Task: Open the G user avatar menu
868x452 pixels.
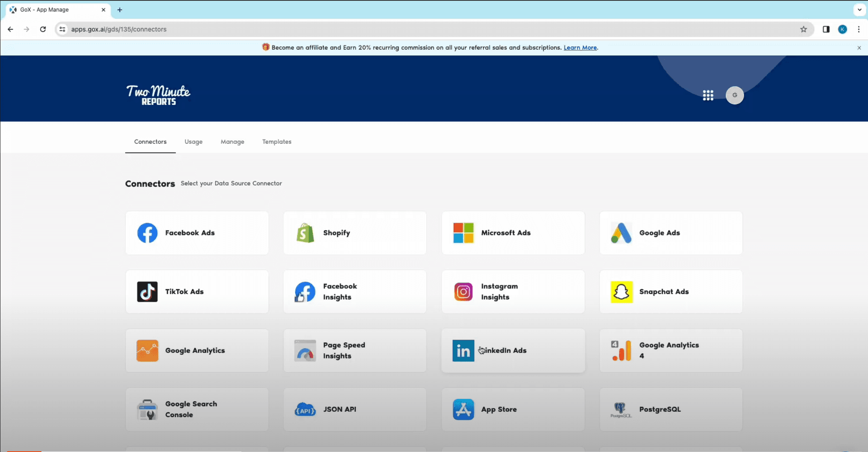Action: click(735, 95)
